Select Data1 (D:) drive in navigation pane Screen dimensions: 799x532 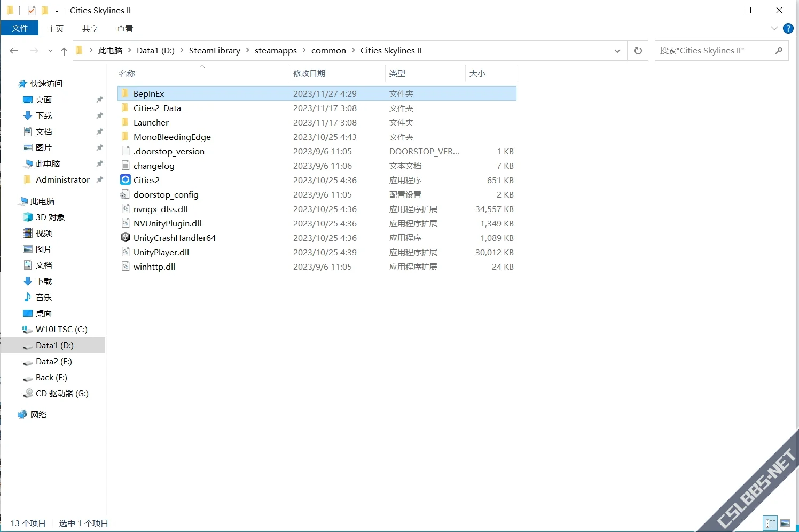tap(54, 345)
